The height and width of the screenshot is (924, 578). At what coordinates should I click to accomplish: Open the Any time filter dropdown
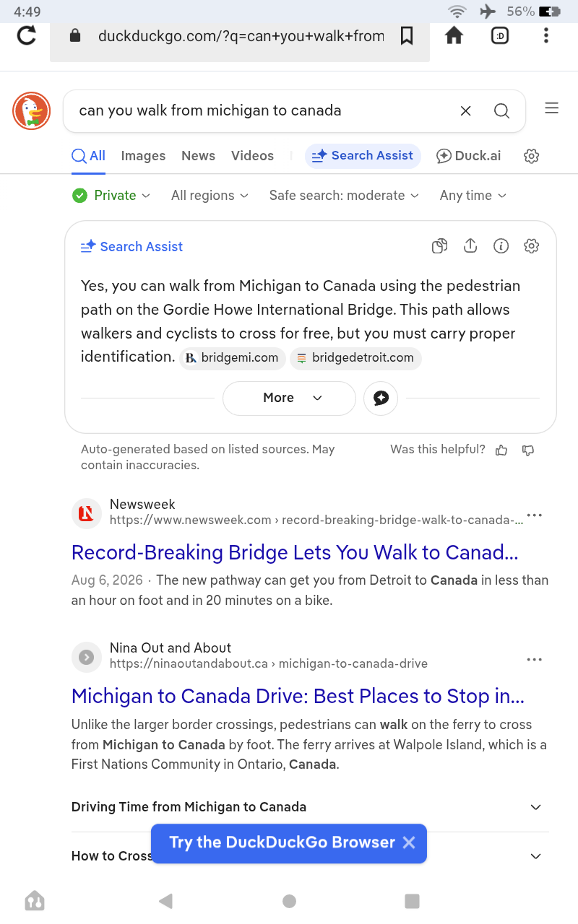473,196
